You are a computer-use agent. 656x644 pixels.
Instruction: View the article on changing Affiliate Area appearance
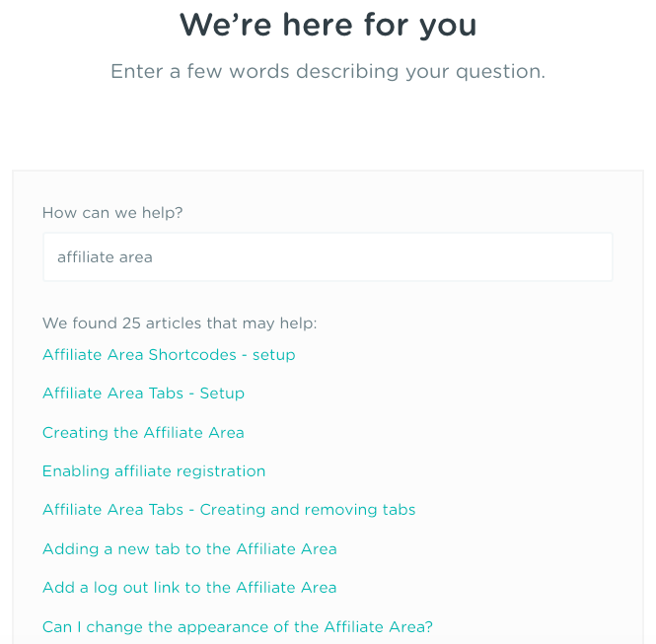[238, 627]
